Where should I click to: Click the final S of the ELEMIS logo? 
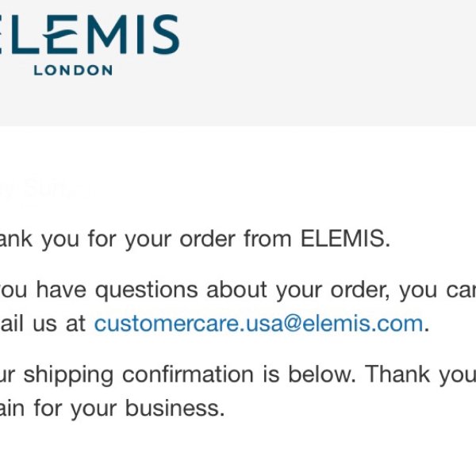click(166, 34)
